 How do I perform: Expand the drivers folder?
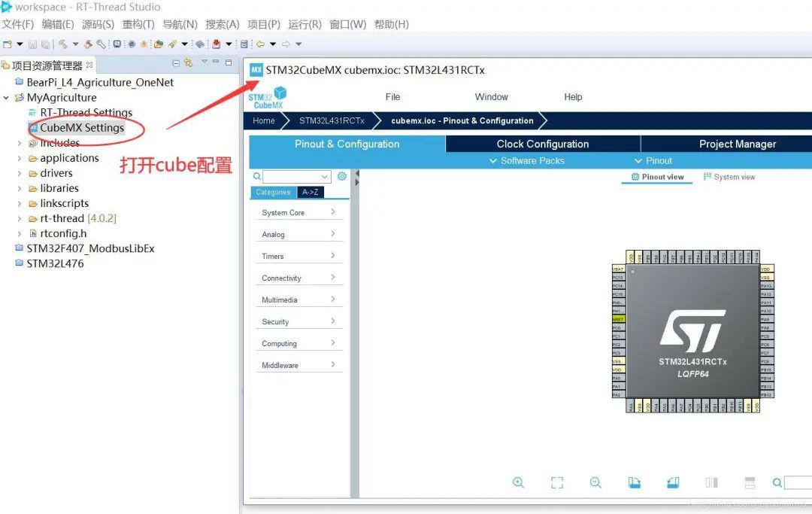tap(19, 173)
